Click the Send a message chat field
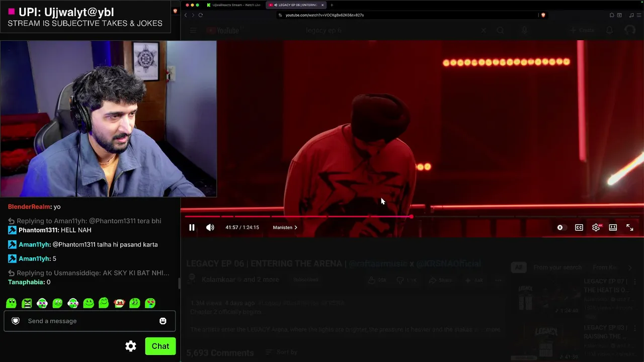 tap(90, 321)
